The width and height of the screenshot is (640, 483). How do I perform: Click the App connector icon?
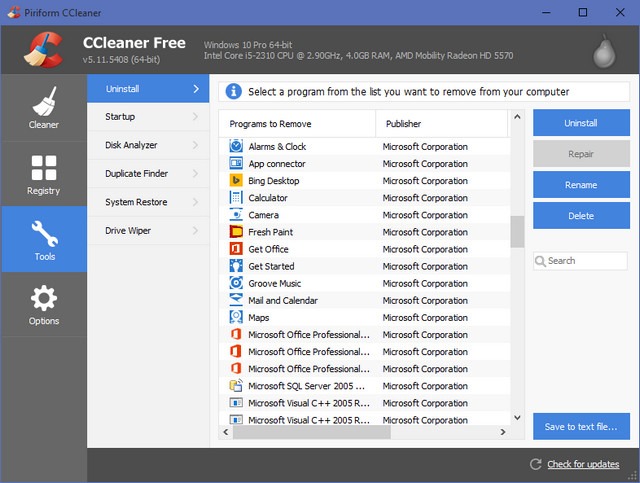[236, 163]
